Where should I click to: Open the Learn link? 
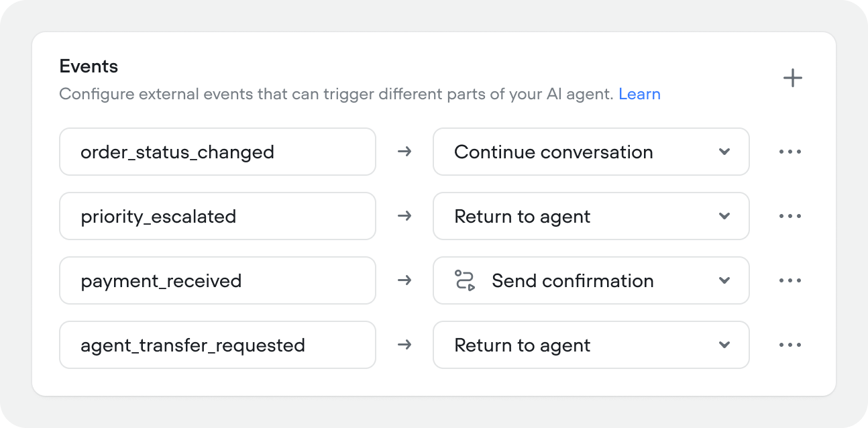coord(640,94)
